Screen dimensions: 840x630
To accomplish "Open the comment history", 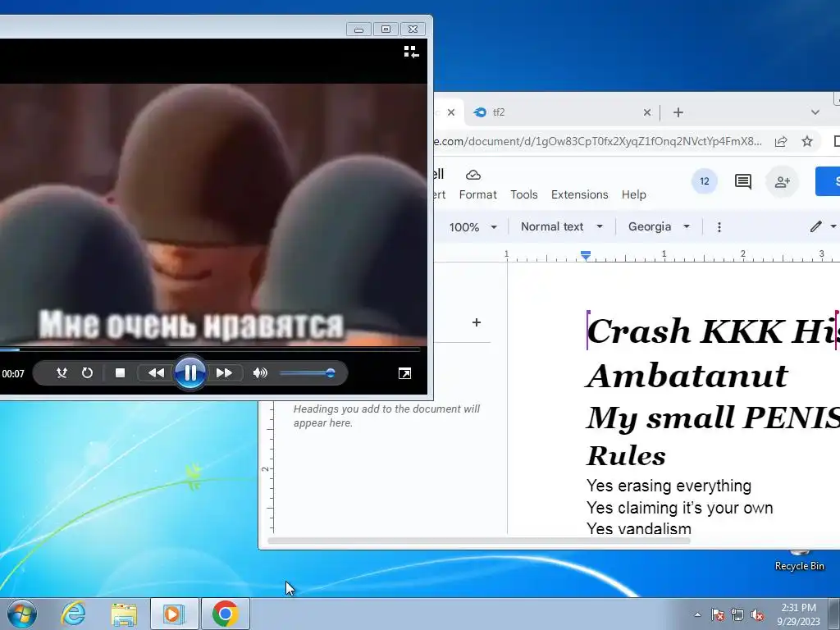I will coord(743,181).
